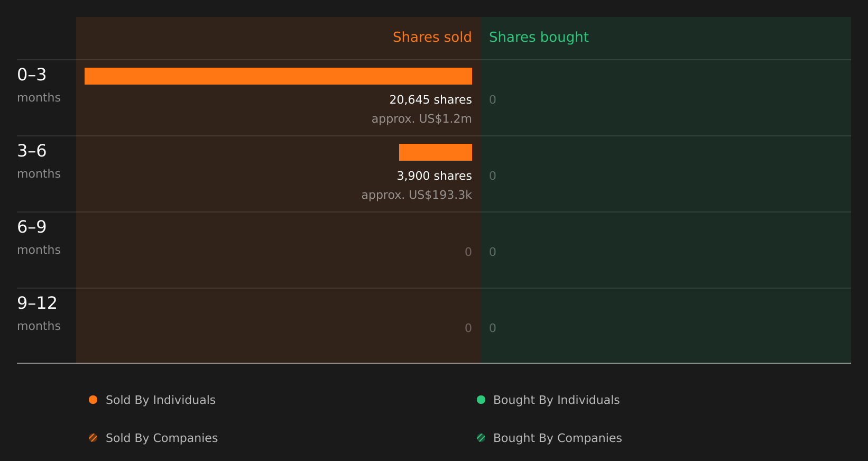The height and width of the screenshot is (461, 868).
Task: Click the green Bought By Individuals legend dot
Action: pos(481,400)
